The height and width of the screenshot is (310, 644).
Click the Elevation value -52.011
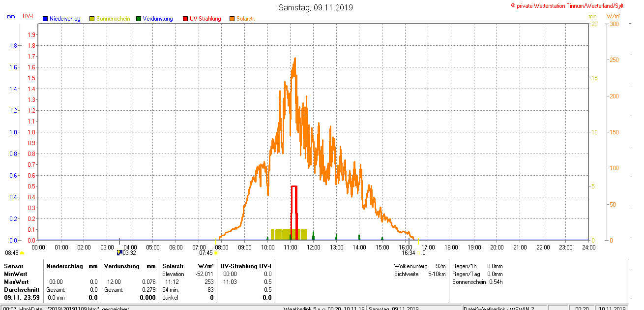click(204, 274)
